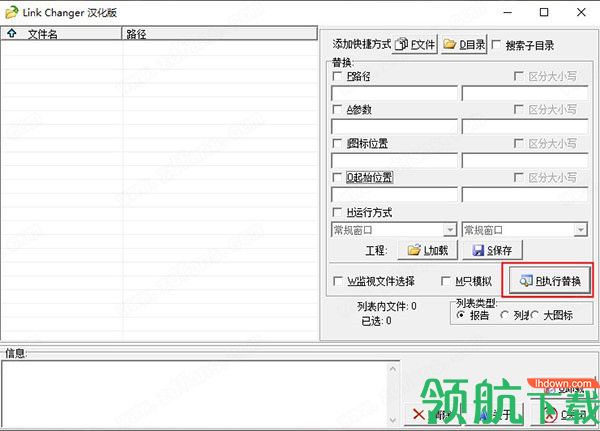Enable the D起始位置 checkbox
The width and height of the screenshot is (600, 431).
(337, 177)
